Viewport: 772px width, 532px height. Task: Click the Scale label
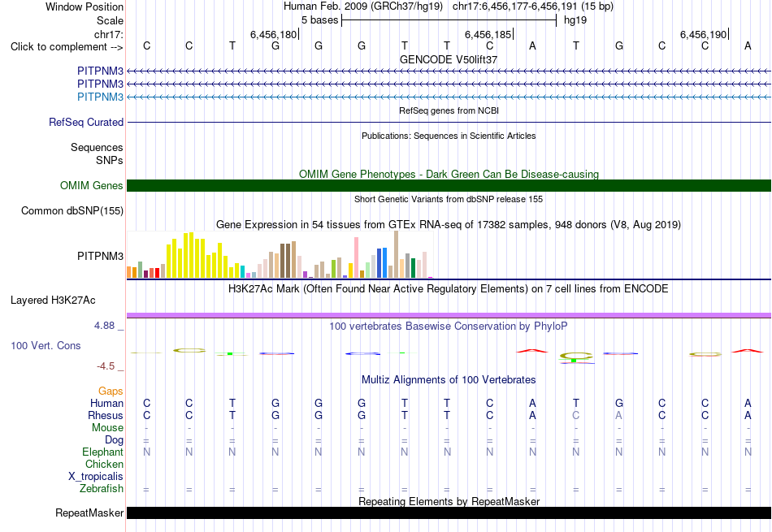coord(110,20)
